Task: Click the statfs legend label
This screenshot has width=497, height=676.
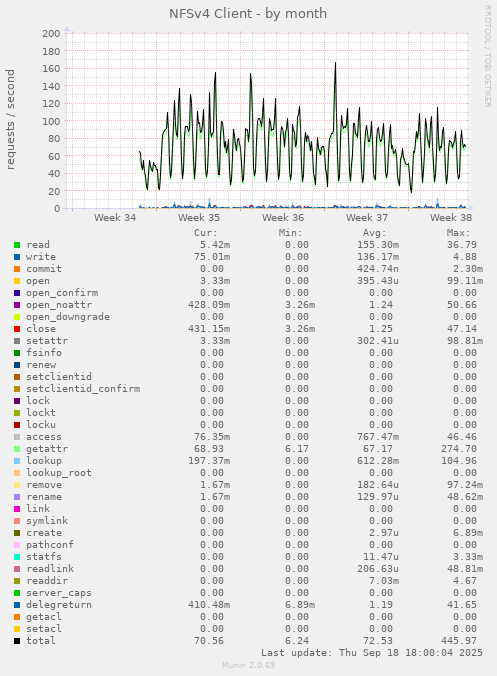Action: (44, 557)
